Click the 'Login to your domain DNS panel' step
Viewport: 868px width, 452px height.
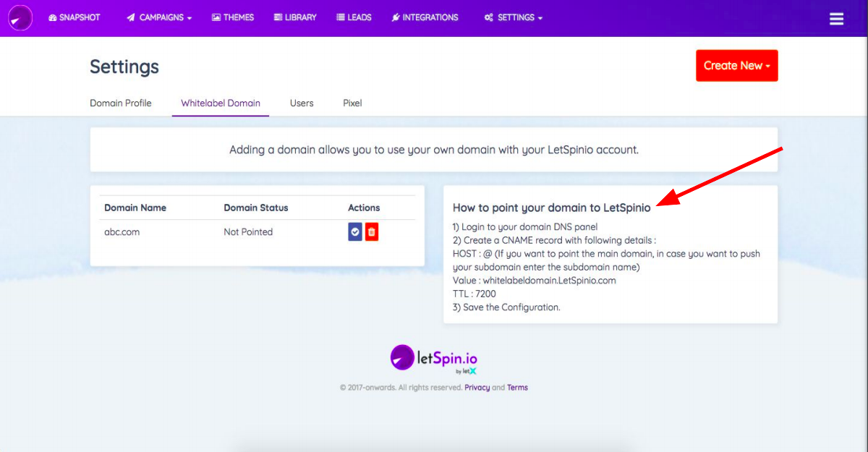tap(525, 227)
